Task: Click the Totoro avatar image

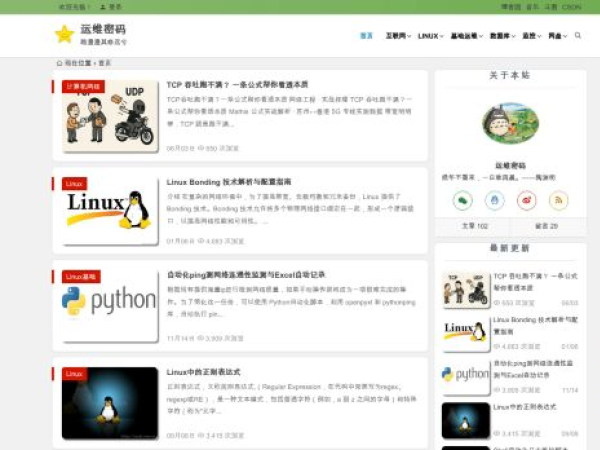Action: coord(510,123)
